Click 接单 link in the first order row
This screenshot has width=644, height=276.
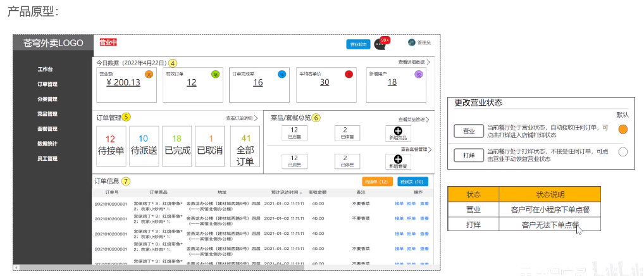click(x=399, y=203)
